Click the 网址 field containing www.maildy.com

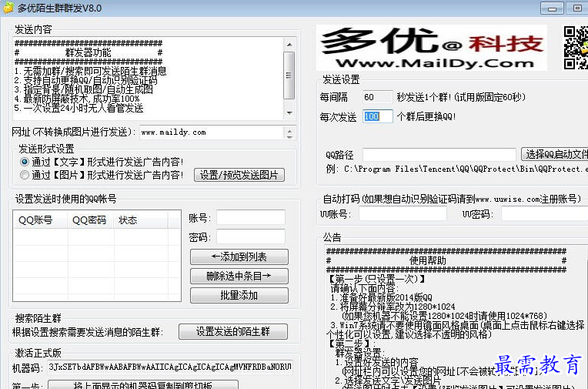point(212,132)
